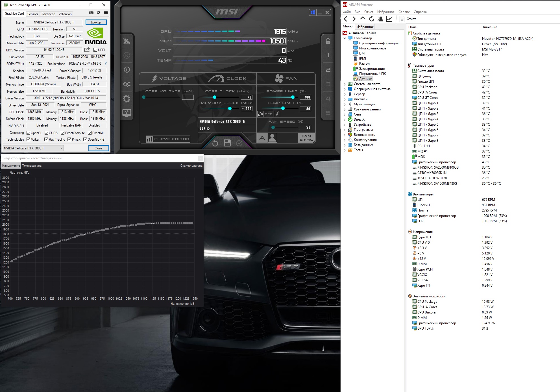Screen dimensions: 560x392
Task: Click the Lookup button
Action: (x=96, y=22)
